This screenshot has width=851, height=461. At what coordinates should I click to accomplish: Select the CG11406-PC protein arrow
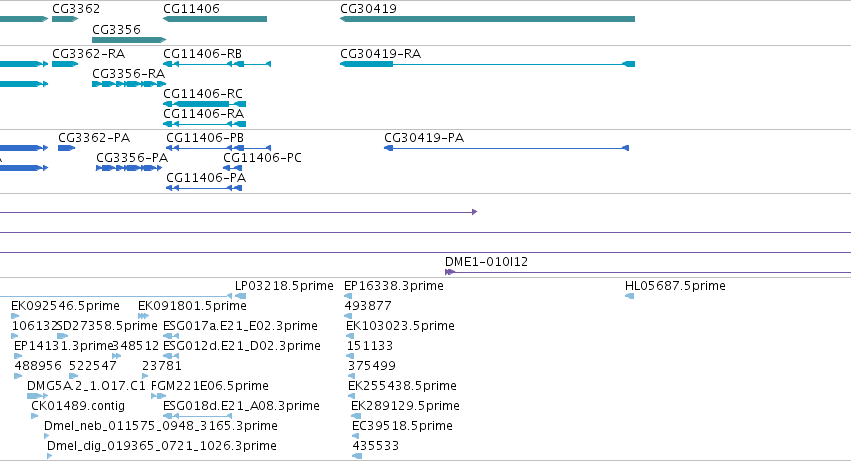coord(233,168)
